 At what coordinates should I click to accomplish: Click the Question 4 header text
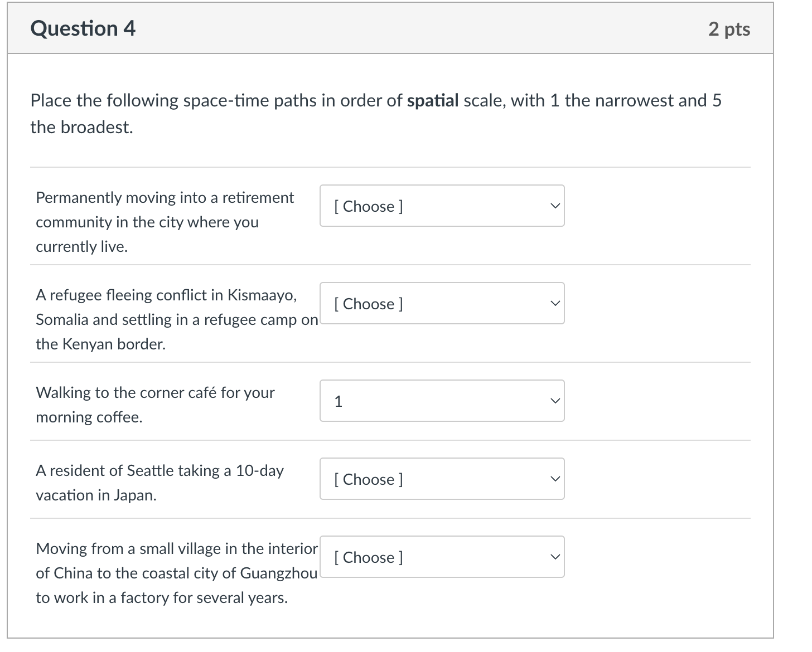(83, 28)
